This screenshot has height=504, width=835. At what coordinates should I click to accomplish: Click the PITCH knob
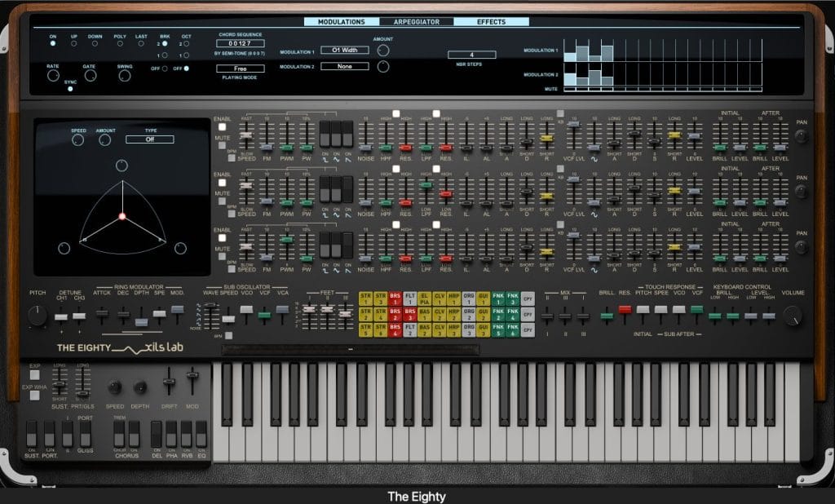(x=38, y=316)
